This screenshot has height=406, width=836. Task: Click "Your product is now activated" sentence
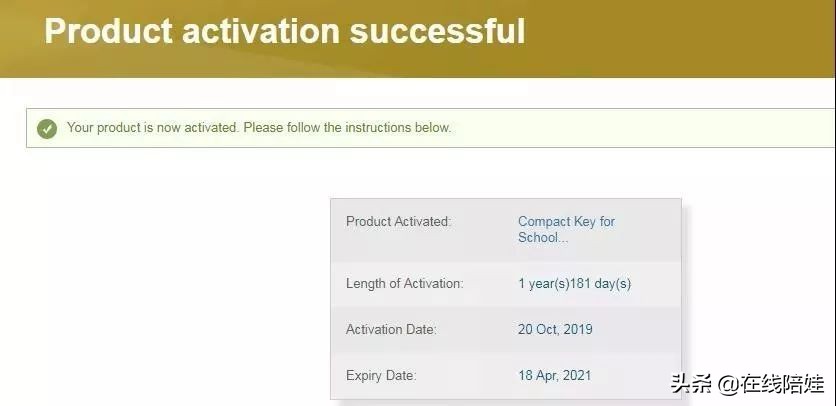pyautogui.click(x=153, y=128)
